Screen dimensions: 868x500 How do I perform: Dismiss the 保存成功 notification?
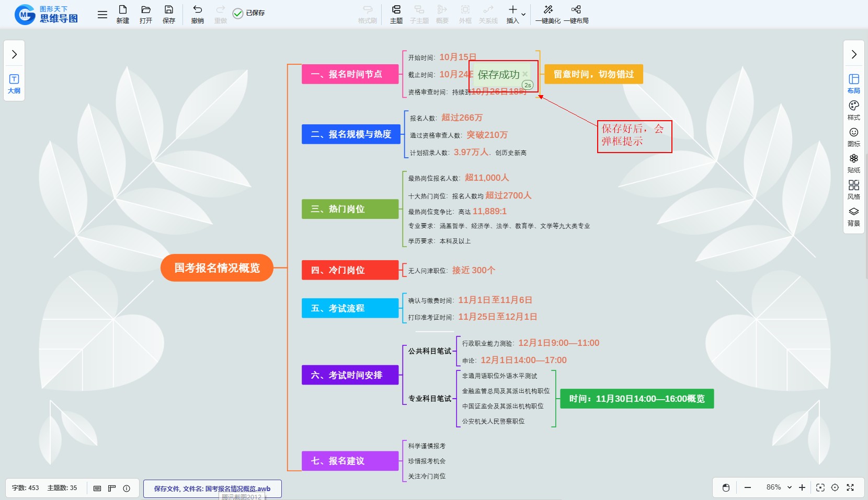point(525,74)
